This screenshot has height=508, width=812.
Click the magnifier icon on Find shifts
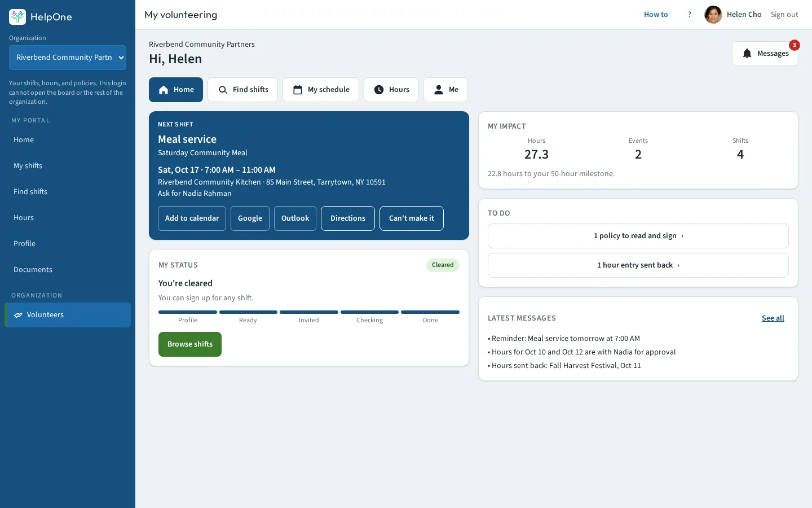[223, 90]
